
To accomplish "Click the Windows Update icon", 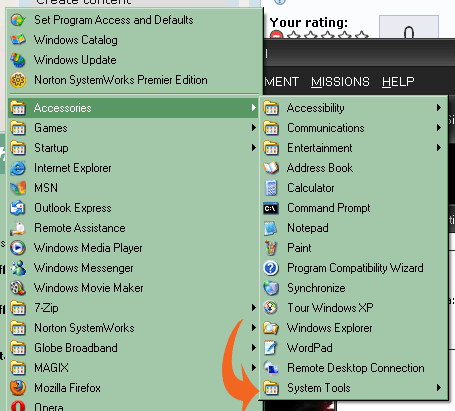I will point(18,60).
